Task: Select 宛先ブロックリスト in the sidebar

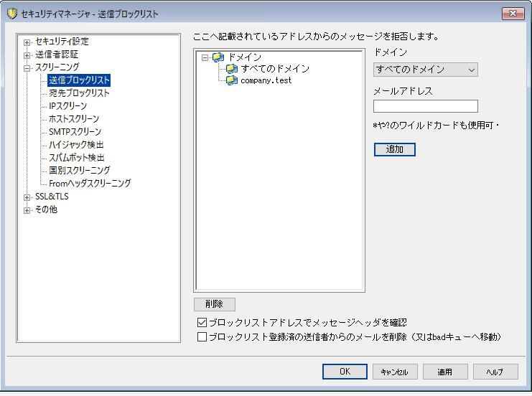Action: pos(79,93)
